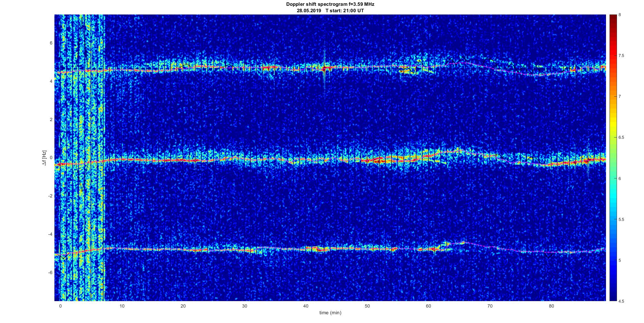This screenshot has height=323, width=644.
Task: Click the y-axis tick label '-4'
Action: 50,234
